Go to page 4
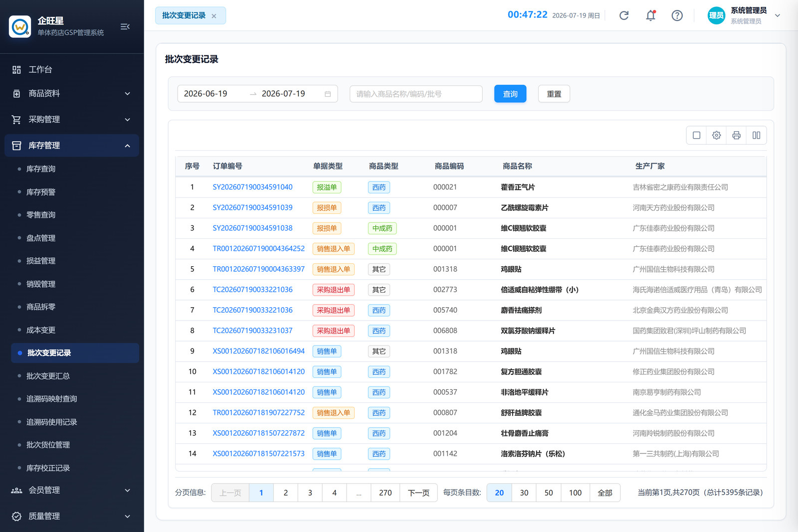Screen dimensions: 798x532 tap(335, 493)
